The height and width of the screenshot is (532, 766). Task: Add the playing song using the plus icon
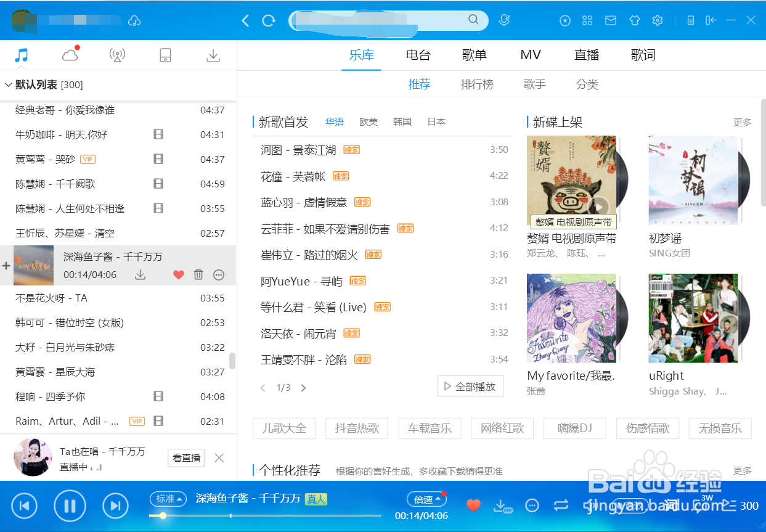tap(6, 266)
